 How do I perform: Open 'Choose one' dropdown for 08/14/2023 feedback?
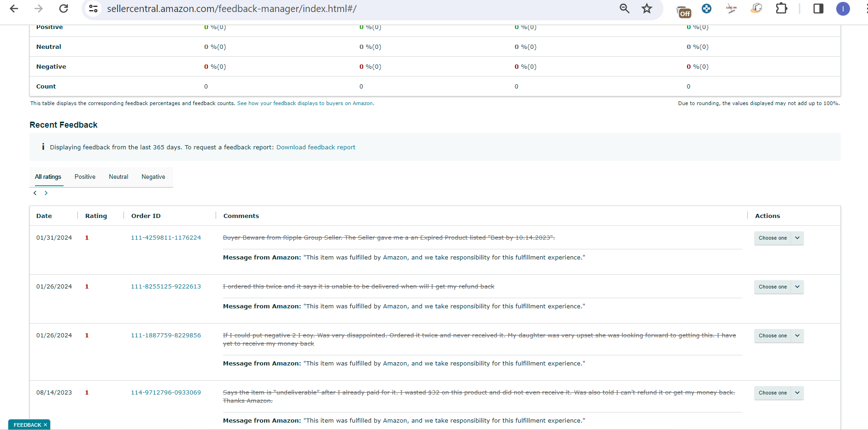pos(779,393)
